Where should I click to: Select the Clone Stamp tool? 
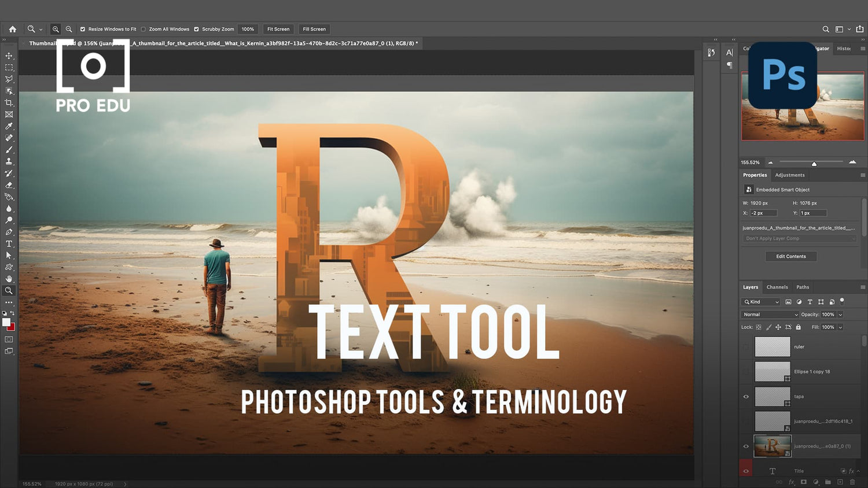[9, 161]
